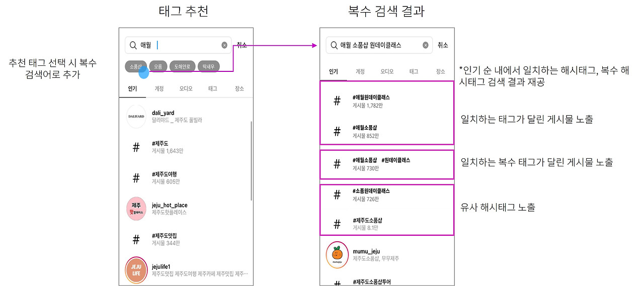Click the hash icon beside #소품원데이클래스

pos(337,195)
